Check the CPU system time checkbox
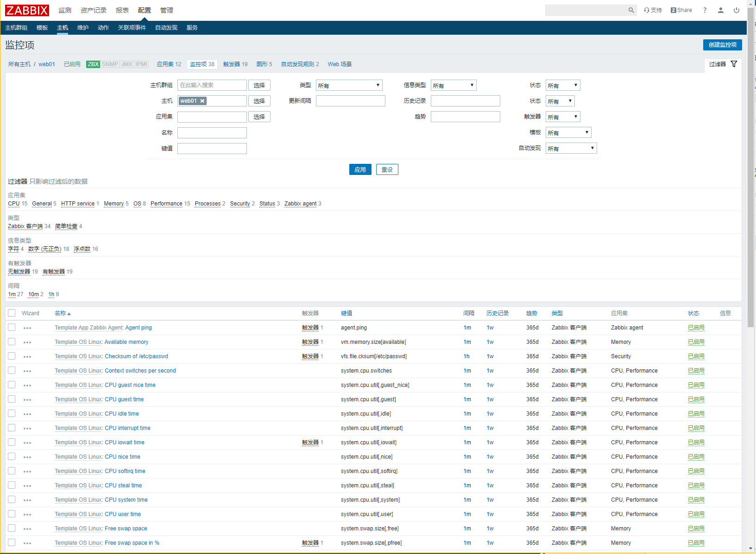Image resolution: width=756 pixels, height=554 pixels. click(12, 499)
